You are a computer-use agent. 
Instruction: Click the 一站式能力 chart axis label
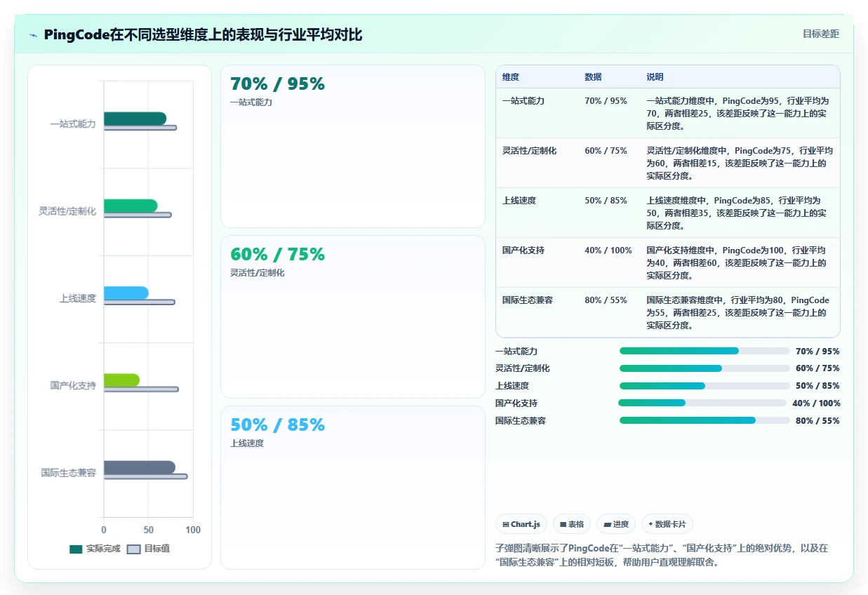[x=73, y=124]
